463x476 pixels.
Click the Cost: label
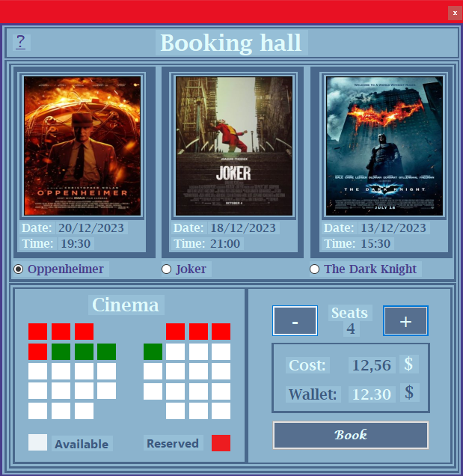(307, 365)
